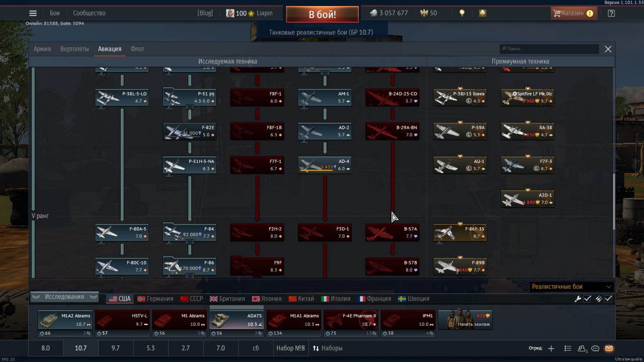Select the P-38L-5-LO aircraft card

tap(122, 98)
